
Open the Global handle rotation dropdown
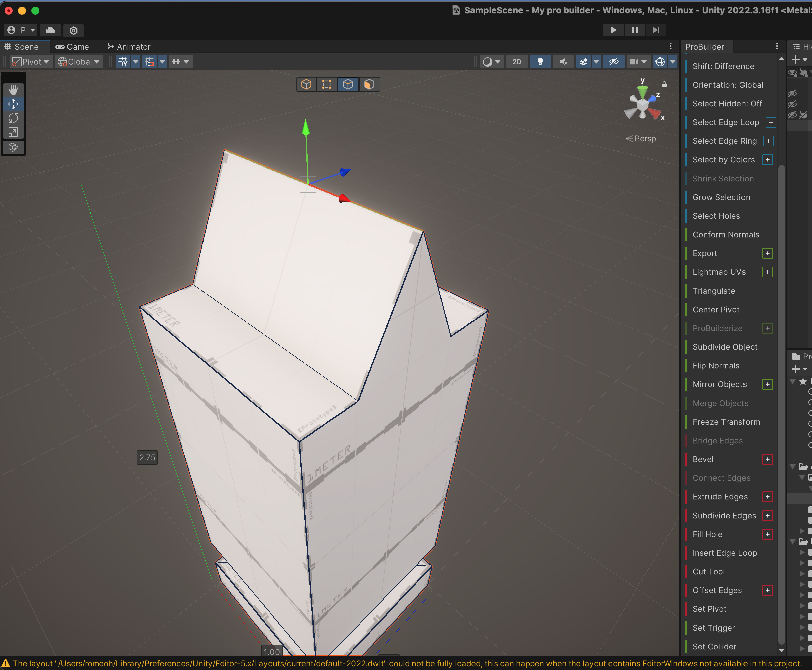tap(79, 62)
